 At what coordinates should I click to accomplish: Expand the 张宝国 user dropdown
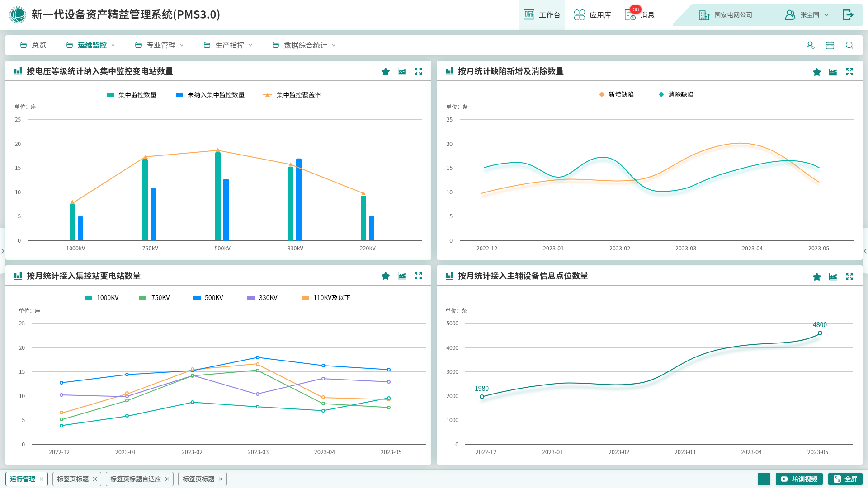click(807, 15)
